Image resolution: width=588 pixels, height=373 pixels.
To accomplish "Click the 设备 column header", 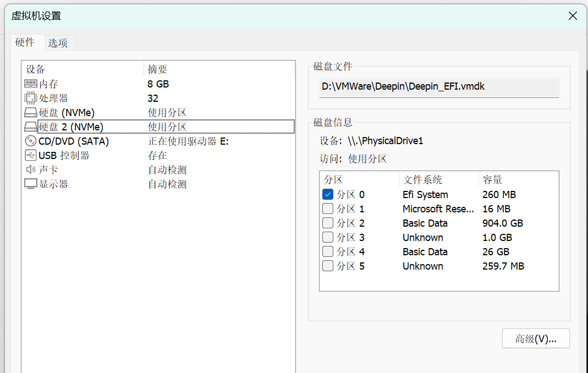I will (83, 69).
